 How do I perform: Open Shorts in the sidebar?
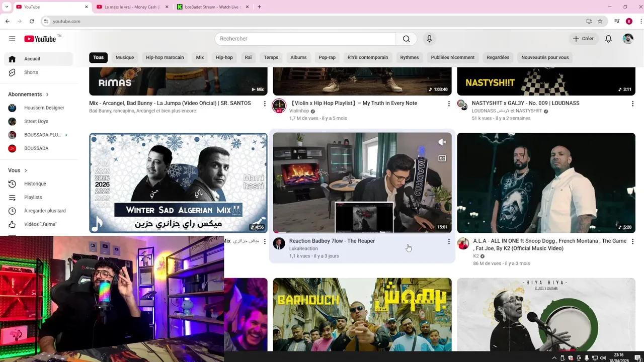coord(38,72)
